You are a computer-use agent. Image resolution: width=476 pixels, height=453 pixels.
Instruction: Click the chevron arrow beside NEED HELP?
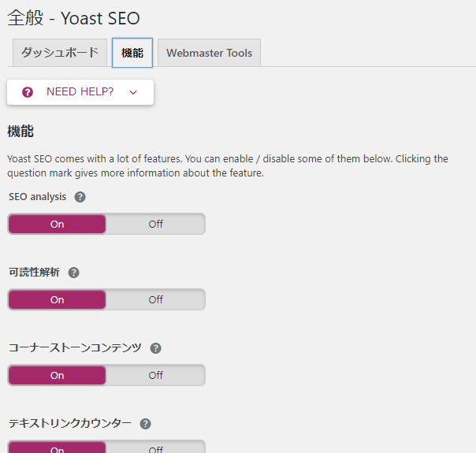click(133, 92)
